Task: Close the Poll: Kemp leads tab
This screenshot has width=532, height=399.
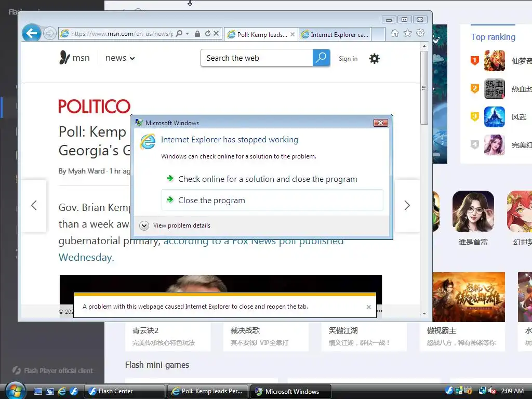Action: [292, 34]
